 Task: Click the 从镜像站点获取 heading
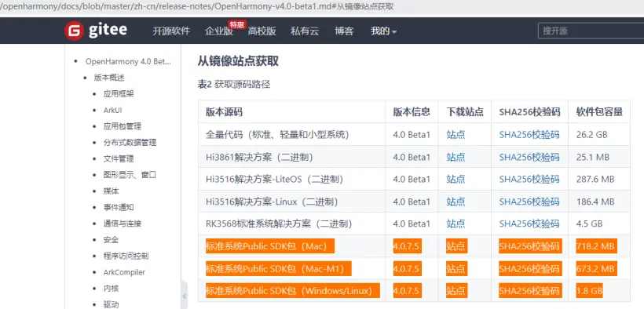click(238, 61)
